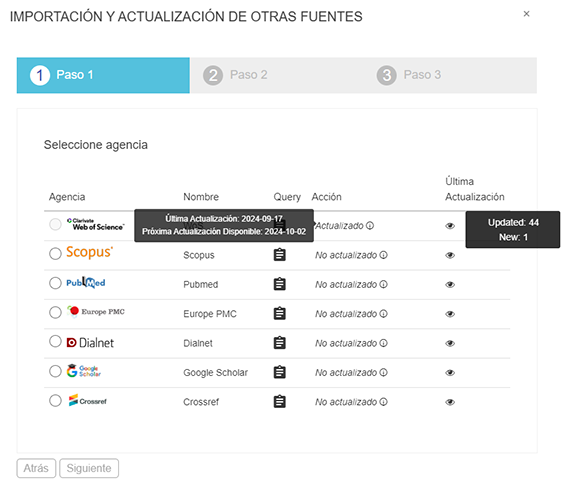The height and width of the screenshot is (494, 567).
Task: View Scopus last update eye icon
Action: 450,255
